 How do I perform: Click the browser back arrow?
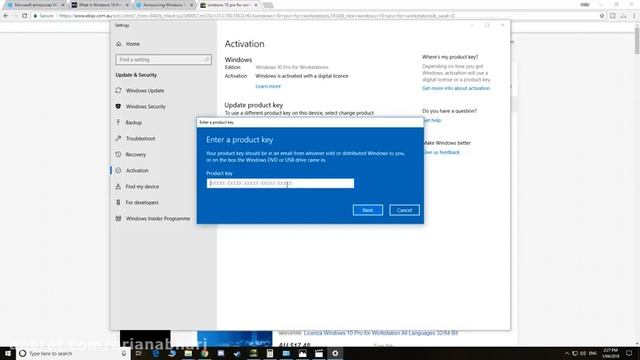pyautogui.click(x=6, y=16)
